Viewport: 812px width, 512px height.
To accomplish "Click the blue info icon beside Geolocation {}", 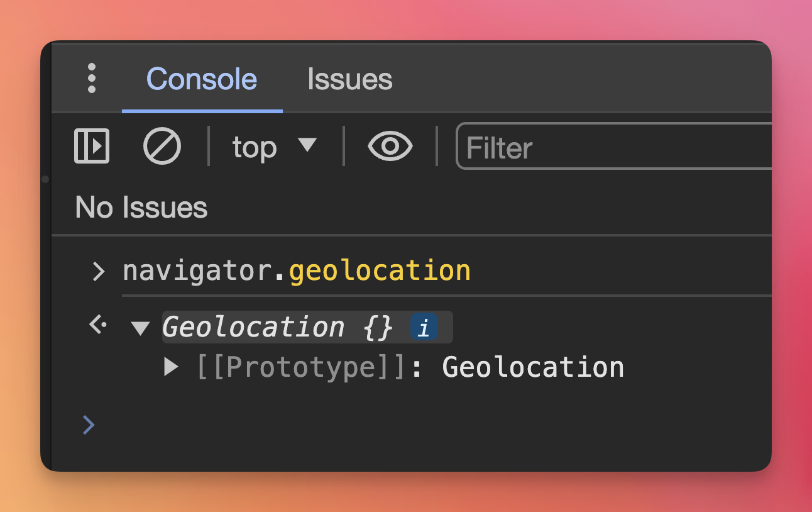I will point(424,328).
